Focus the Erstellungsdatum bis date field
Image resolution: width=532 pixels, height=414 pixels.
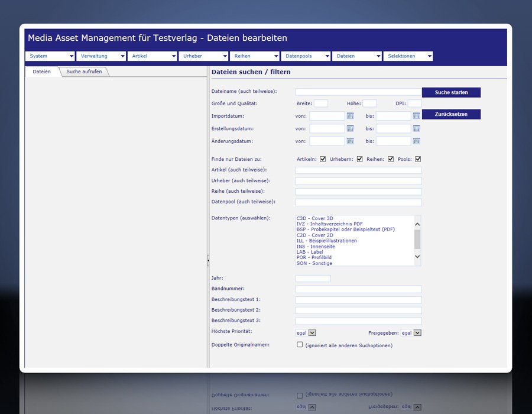[x=394, y=128]
